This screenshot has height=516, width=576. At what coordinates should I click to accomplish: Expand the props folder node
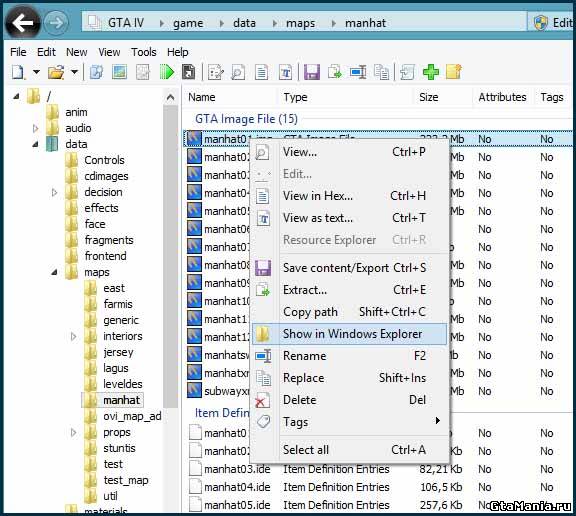coord(73,432)
